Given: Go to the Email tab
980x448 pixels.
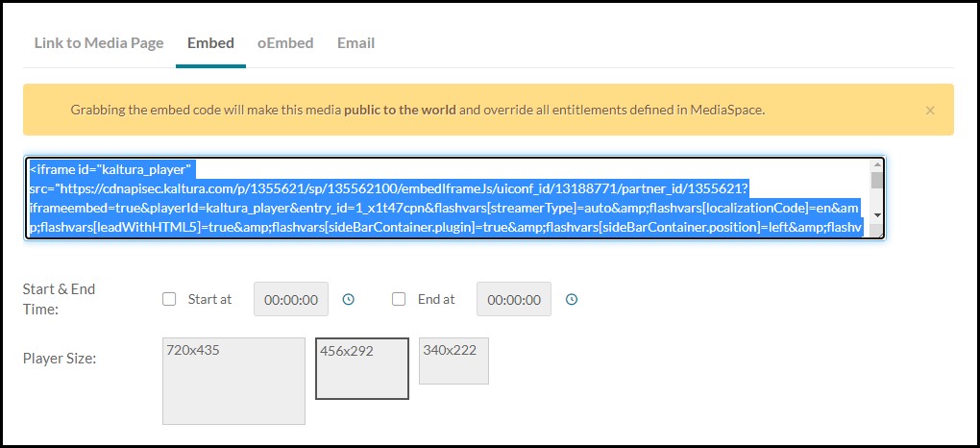Looking at the screenshot, I should coord(355,43).
